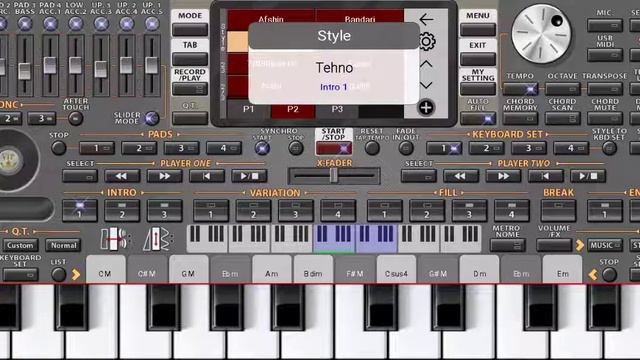Toggle the MIC button

pyautogui.click(x=605, y=25)
